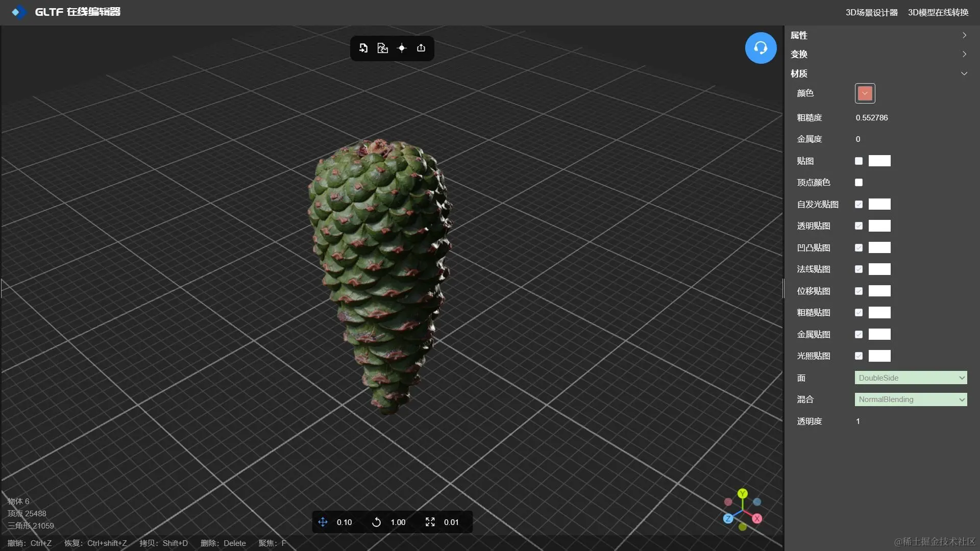Click the puzzle piece icon
Image resolution: width=980 pixels, height=551 pixels.
pyautogui.click(x=382, y=48)
